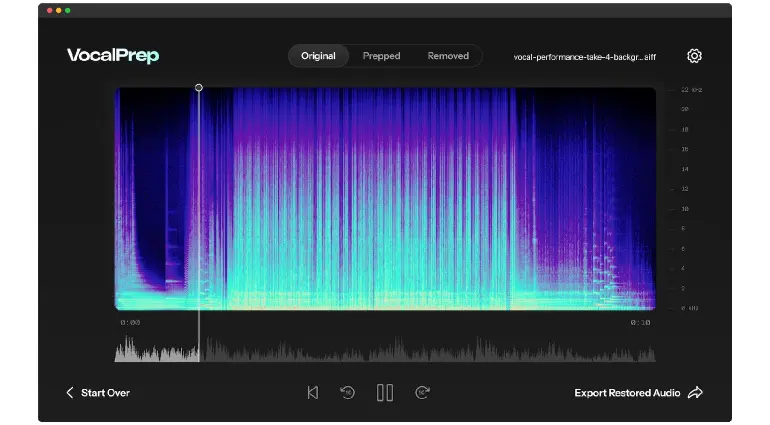The height and width of the screenshot is (425, 770).
Task: Click the 0:00 time label
Action: 130,323
